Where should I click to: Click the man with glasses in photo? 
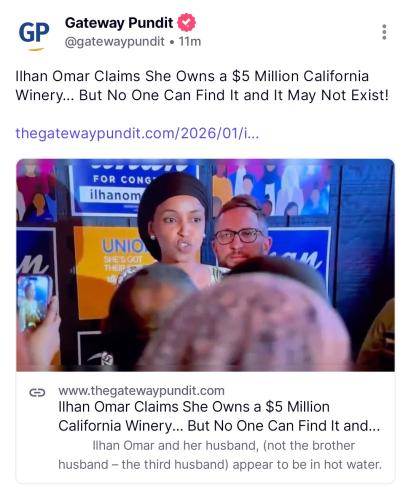[x=241, y=232]
